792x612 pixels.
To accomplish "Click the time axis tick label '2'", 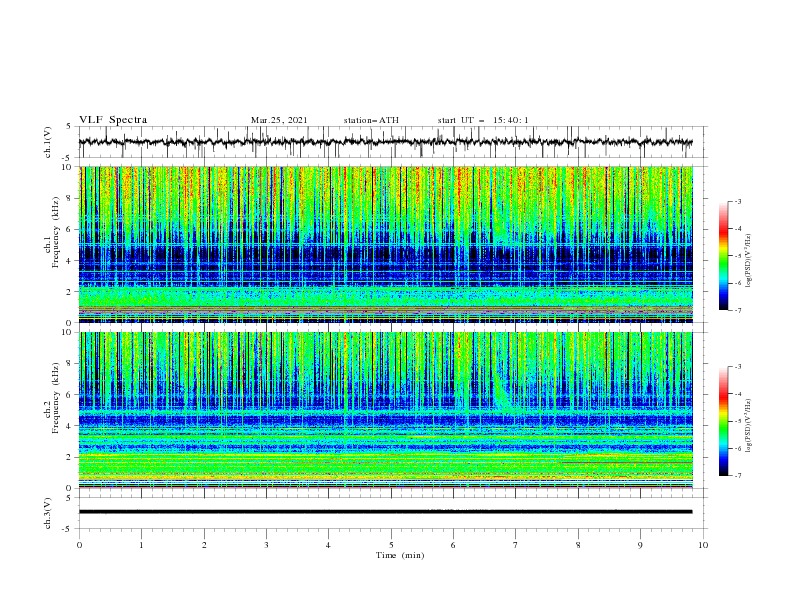I will (x=204, y=545).
